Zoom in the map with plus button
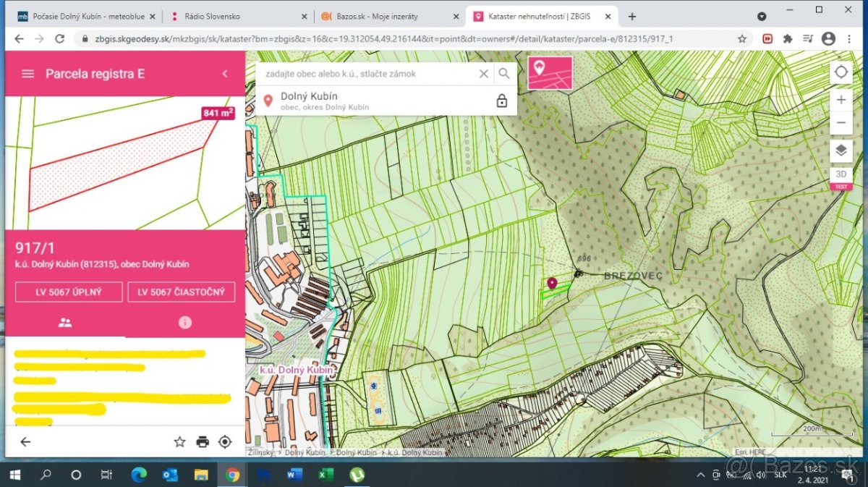 [841, 100]
